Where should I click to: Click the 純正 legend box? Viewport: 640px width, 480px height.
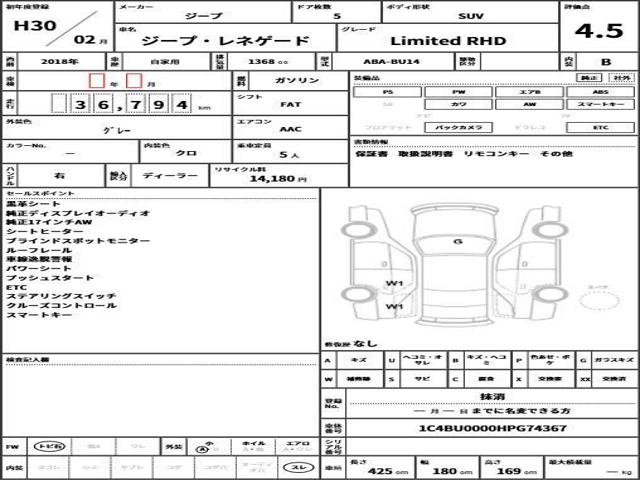pyautogui.click(x=589, y=78)
